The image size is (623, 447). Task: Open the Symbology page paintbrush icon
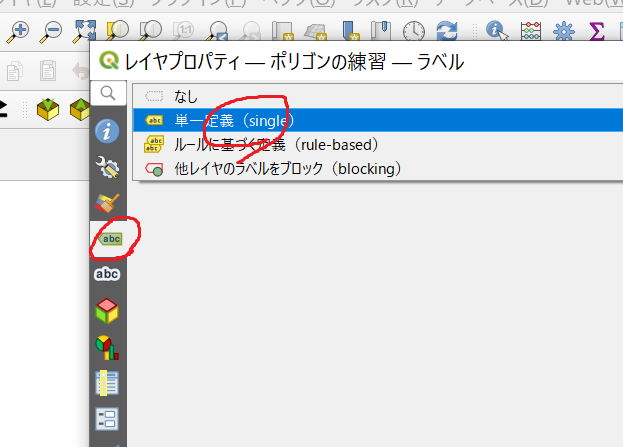107,203
